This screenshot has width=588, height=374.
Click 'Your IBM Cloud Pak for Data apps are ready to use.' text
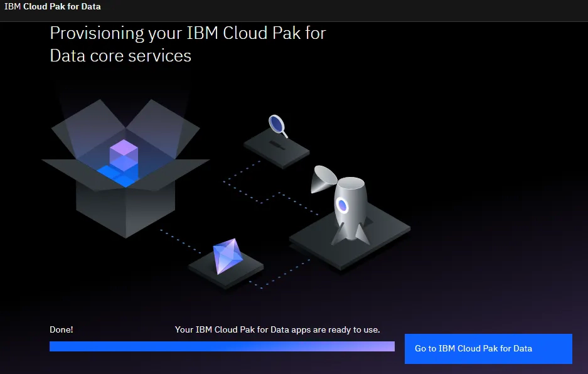click(x=277, y=329)
